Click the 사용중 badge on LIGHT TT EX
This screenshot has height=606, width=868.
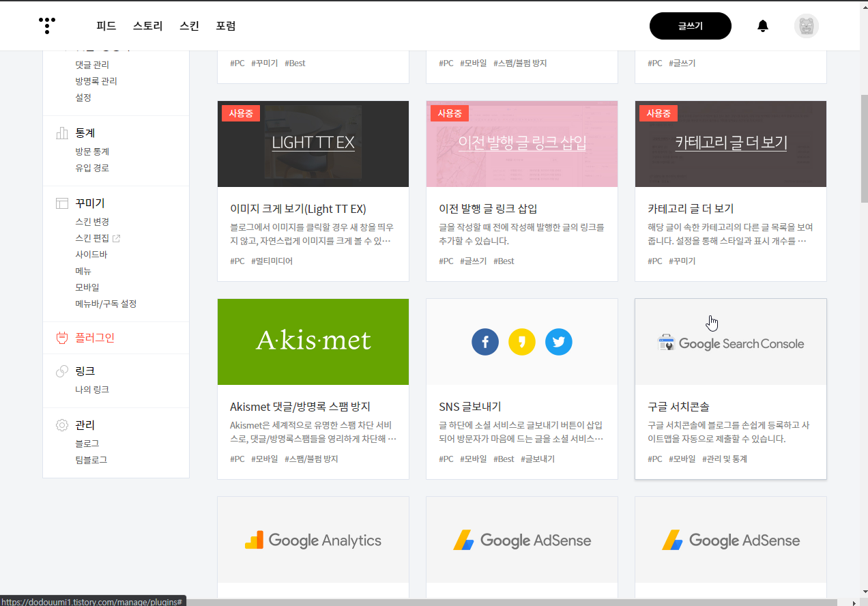coord(241,113)
